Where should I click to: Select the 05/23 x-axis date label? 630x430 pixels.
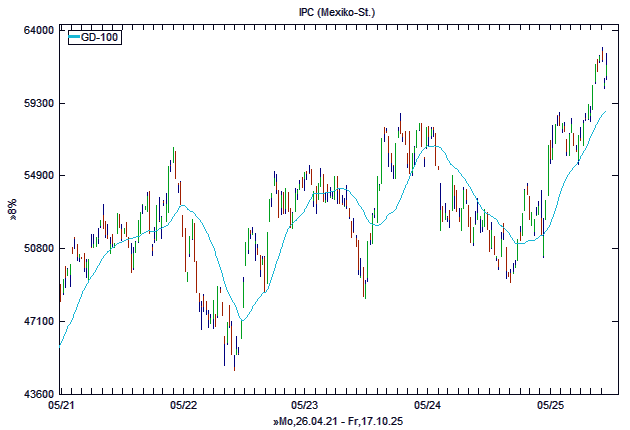pos(305,406)
